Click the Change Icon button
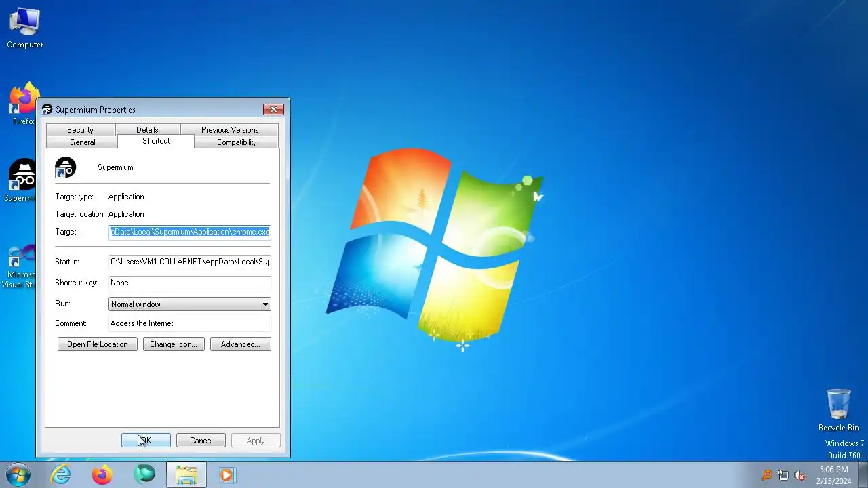 coord(174,344)
